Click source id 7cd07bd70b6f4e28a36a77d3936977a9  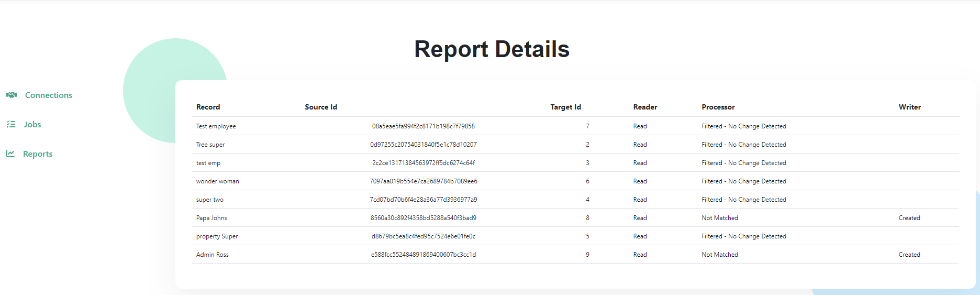424,200
